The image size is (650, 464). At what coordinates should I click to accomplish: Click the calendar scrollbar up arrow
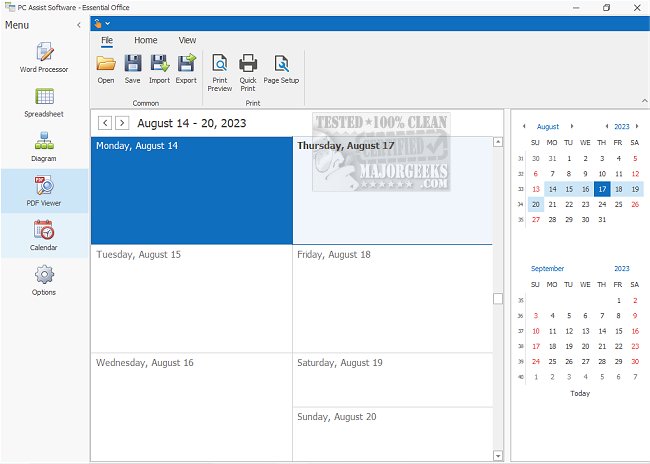point(498,142)
